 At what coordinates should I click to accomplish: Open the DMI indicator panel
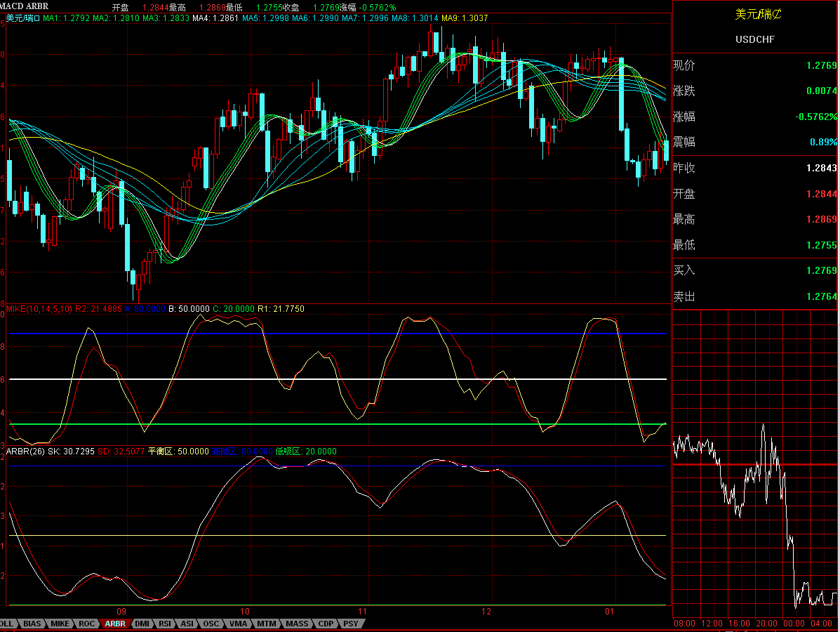tap(142, 624)
